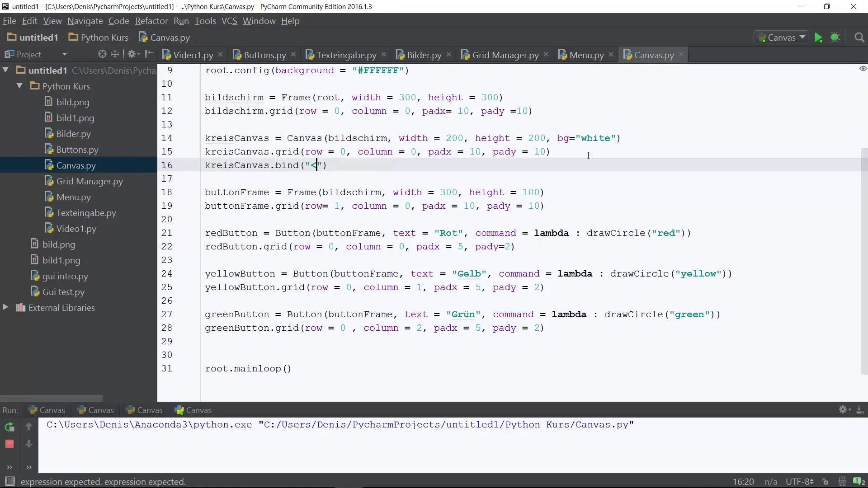This screenshot has height=488, width=868.
Task: Start debugging with the bug icon
Action: point(835,38)
